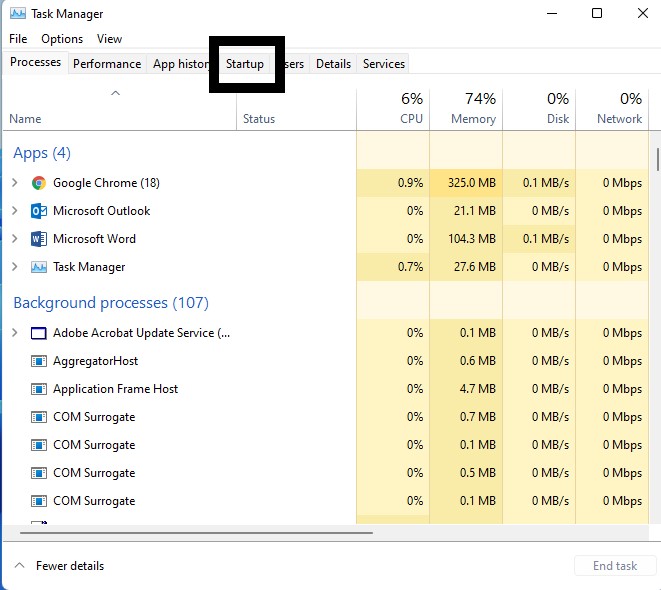661x590 pixels.
Task: Select the Apps (4) group heading
Action: (x=42, y=153)
